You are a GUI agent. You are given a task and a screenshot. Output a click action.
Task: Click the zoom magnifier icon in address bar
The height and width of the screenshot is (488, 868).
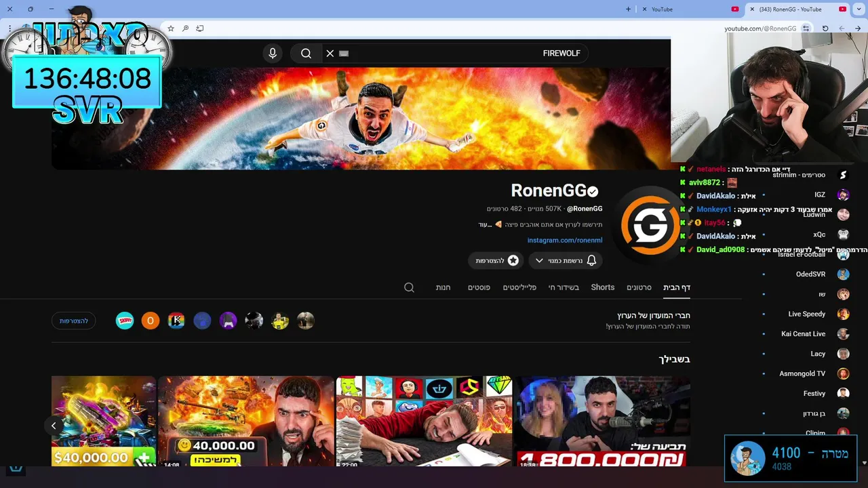click(x=185, y=28)
